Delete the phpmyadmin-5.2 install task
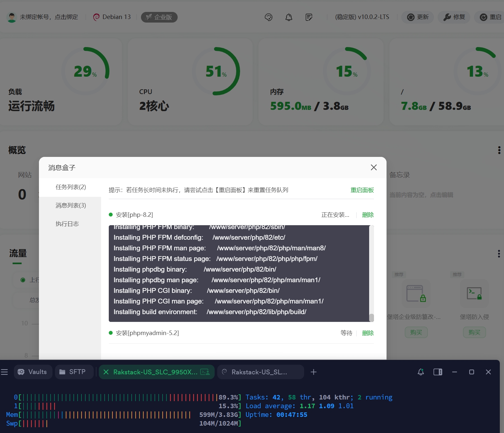 pyautogui.click(x=368, y=333)
